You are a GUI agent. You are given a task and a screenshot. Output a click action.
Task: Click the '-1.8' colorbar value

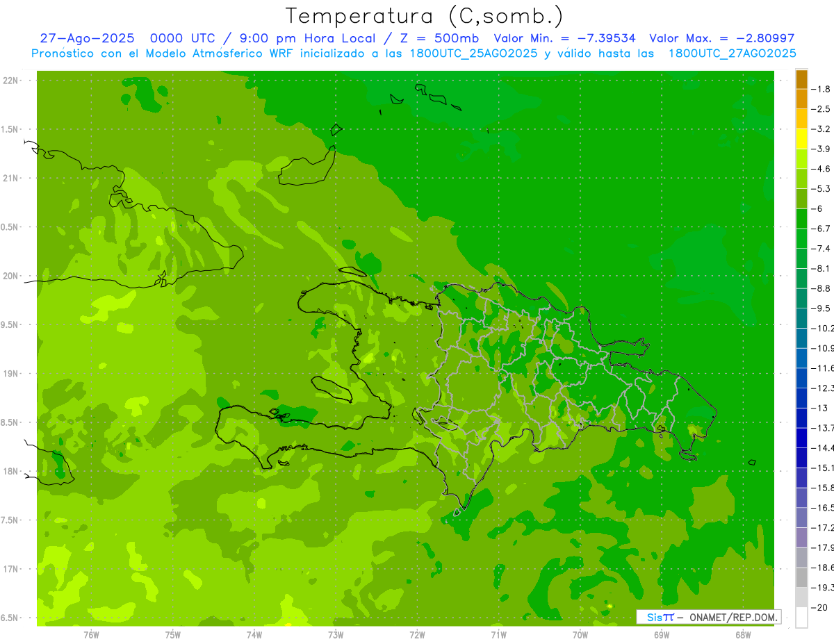821,89
